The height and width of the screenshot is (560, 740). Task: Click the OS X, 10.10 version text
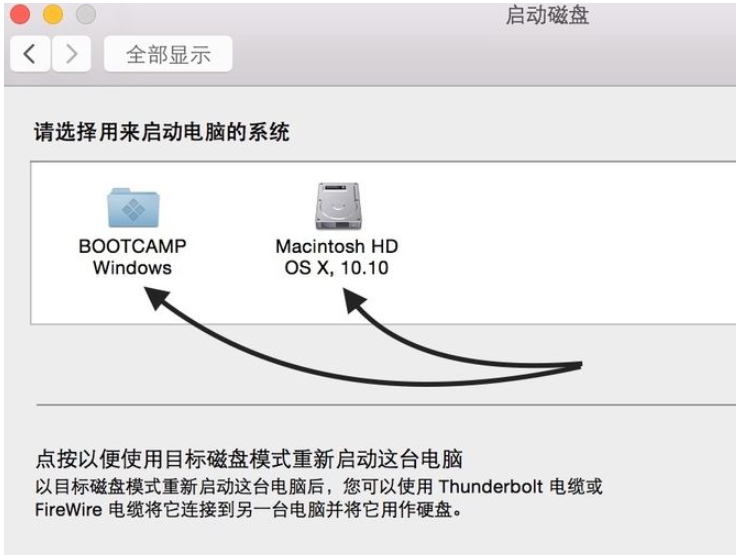336,267
